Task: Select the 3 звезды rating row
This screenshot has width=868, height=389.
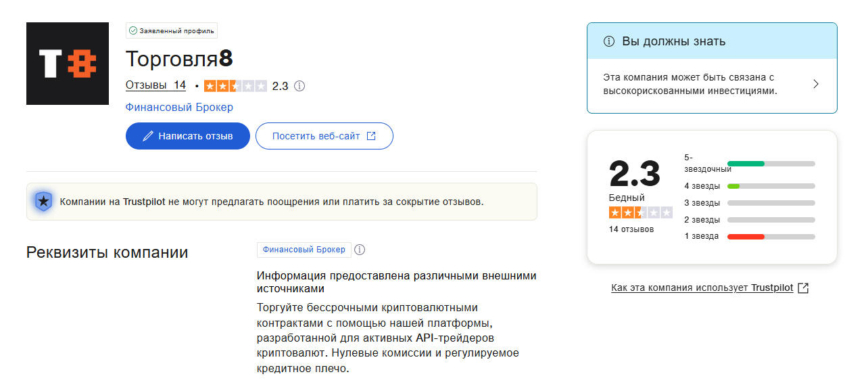Action: pyautogui.click(x=749, y=203)
